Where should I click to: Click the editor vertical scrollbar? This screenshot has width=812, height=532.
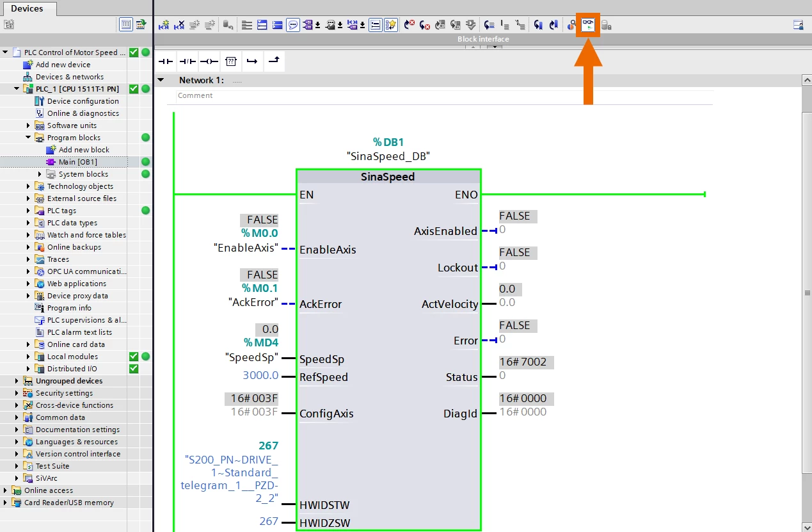(x=807, y=292)
